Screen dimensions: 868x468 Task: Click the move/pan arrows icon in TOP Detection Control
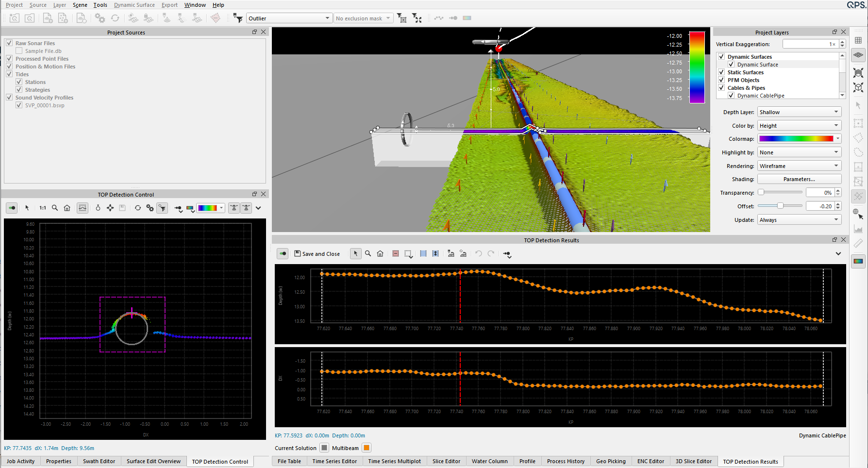click(x=110, y=208)
